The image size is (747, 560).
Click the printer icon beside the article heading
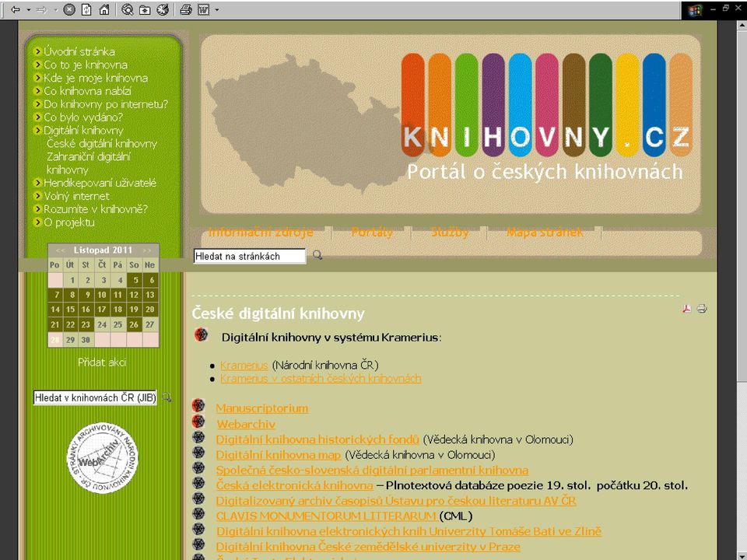(x=702, y=309)
